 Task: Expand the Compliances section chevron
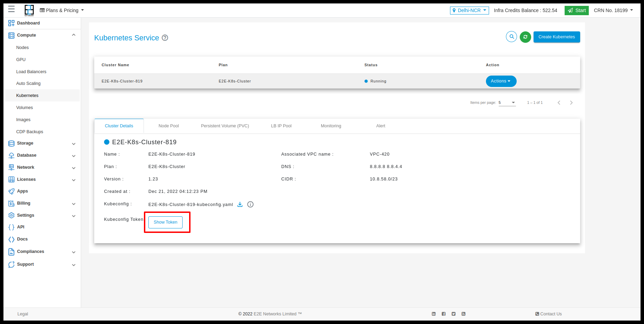[74, 252]
